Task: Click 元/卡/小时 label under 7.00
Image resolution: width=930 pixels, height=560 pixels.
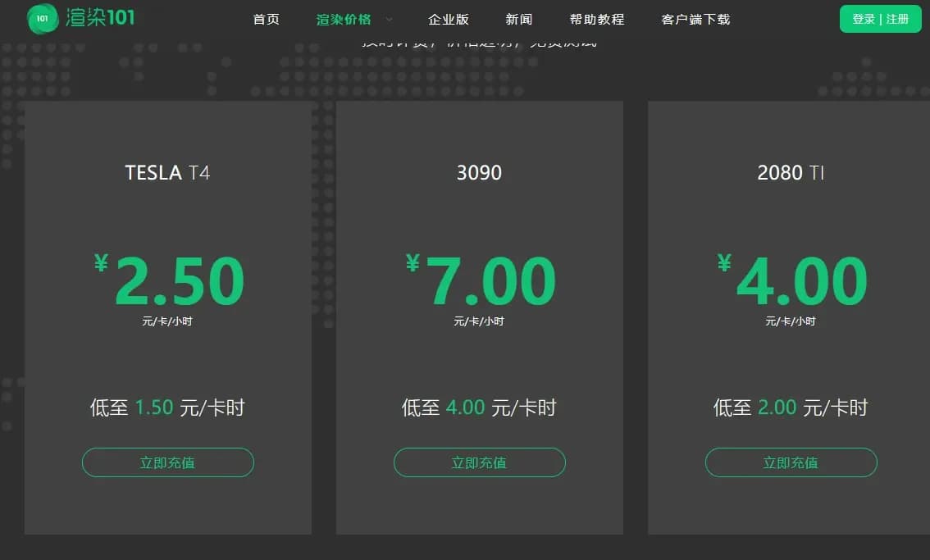Action: [x=479, y=321]
